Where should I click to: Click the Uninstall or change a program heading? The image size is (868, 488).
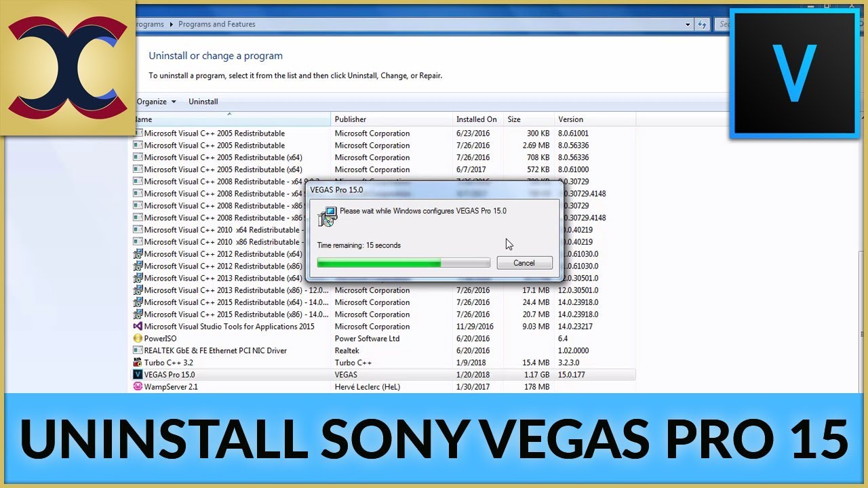(216, 56)
